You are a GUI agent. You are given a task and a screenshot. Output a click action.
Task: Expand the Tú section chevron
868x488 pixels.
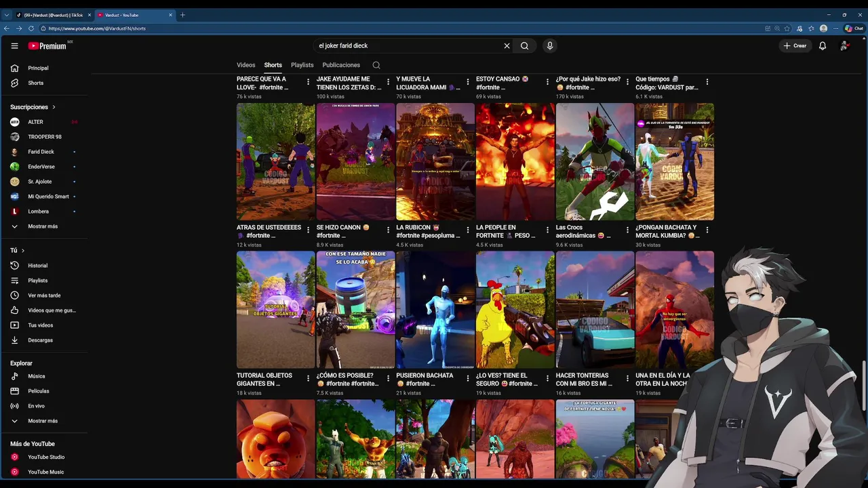[23, 251]
